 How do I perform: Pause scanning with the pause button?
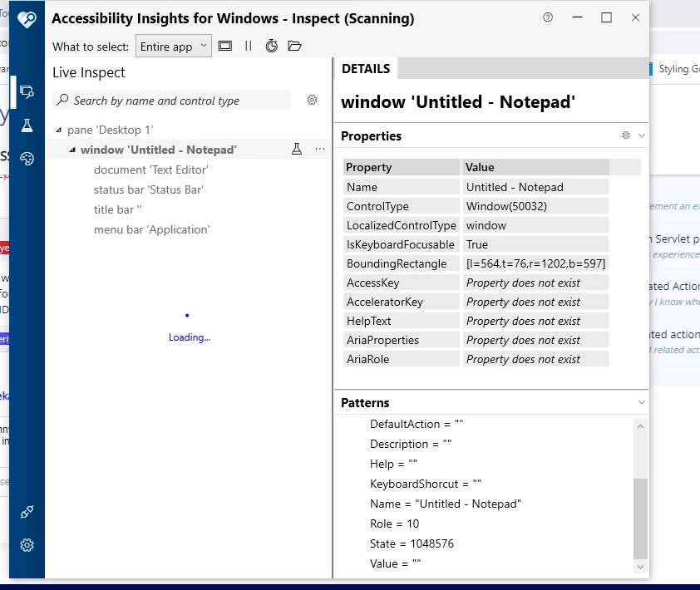(x=249, y=46)
